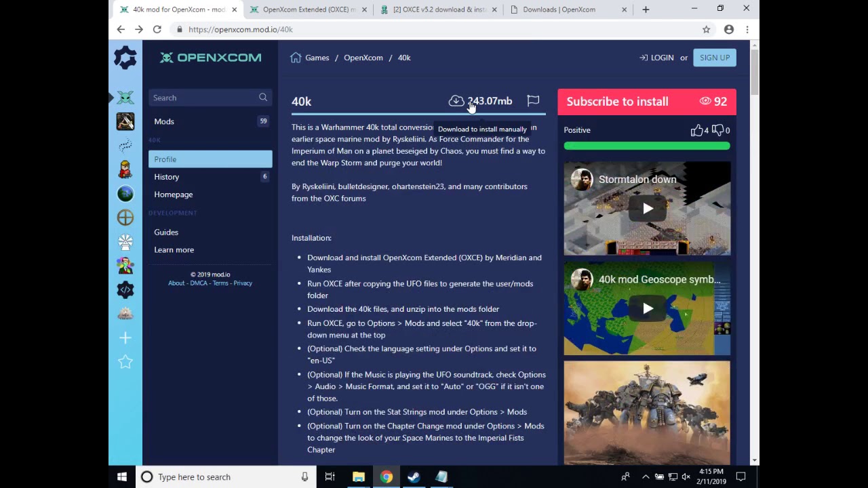Click the mod sidebar search field

[210, 98]
